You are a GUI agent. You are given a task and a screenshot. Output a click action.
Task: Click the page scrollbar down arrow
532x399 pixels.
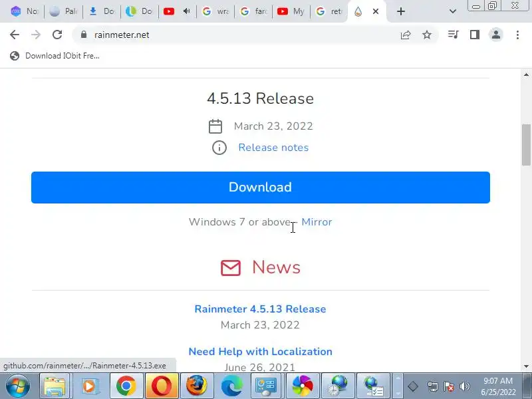[x=526, y=366]
